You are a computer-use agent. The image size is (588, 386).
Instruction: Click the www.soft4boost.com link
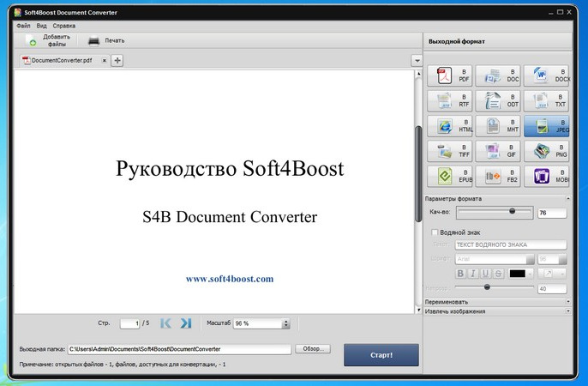pyautogui.click(x=230, y=279)
